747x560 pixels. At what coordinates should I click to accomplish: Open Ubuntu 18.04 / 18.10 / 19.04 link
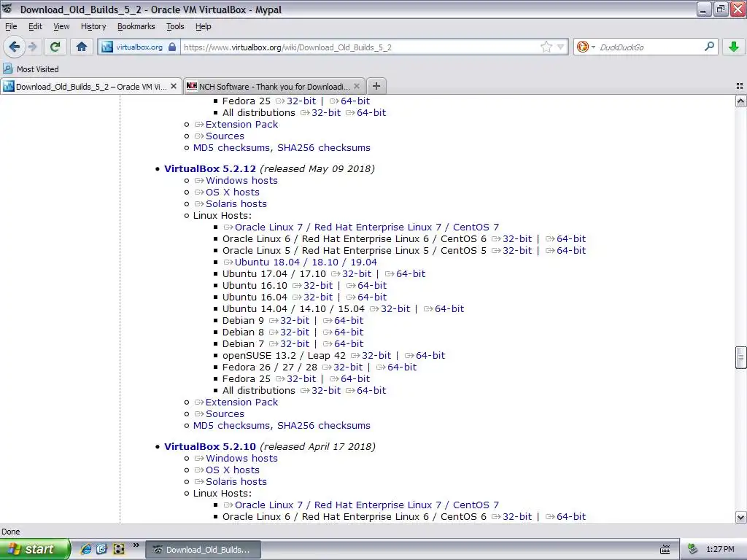click(x=306, y=262)
